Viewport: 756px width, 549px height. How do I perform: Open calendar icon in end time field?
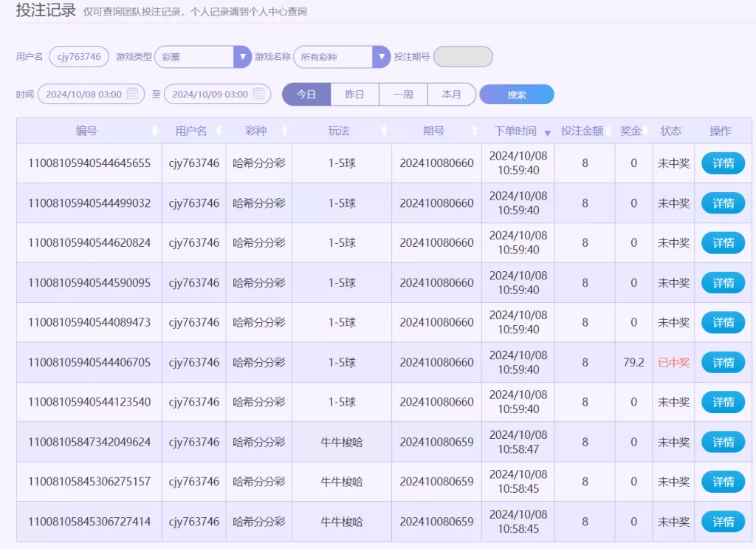point(259,94)
